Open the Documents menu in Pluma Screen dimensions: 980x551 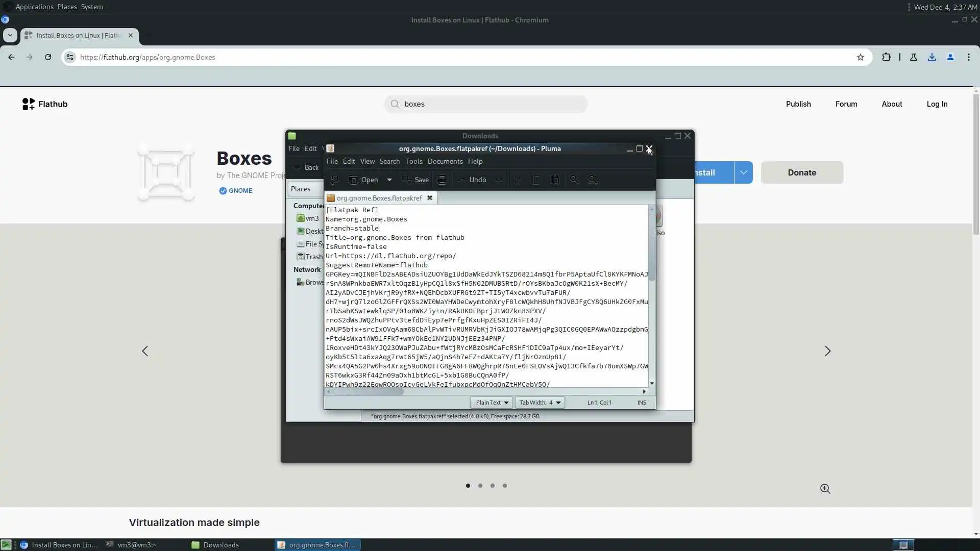[x=445, y=161]
